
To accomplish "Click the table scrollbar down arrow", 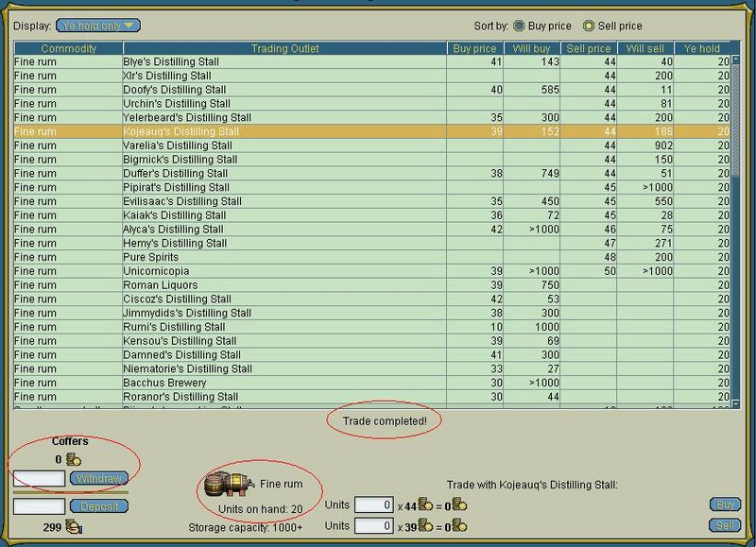I will (736, 403).
